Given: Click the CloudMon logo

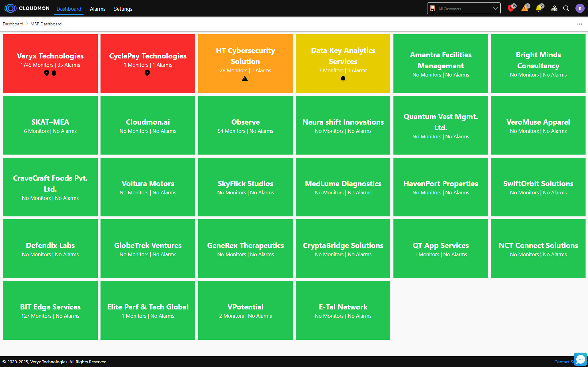Looking at the screenshot, I should 27,8.
